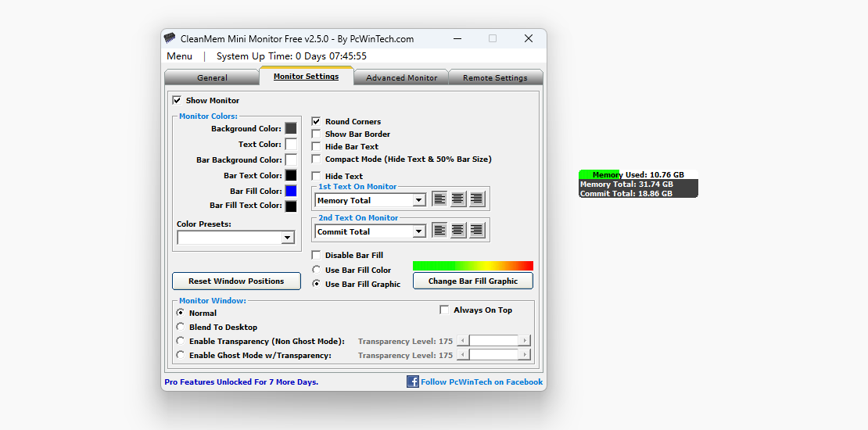
Task: Open the Color Presets dropdown
Action: pos(287,238)
